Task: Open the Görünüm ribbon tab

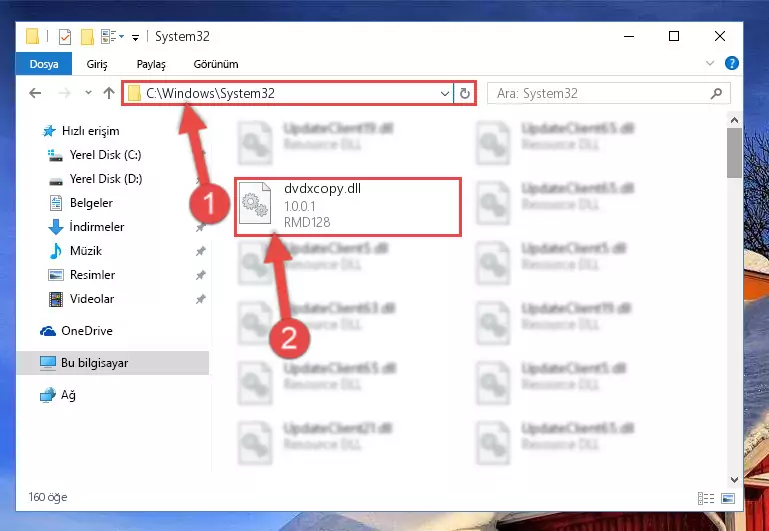Action: [216, 64]
